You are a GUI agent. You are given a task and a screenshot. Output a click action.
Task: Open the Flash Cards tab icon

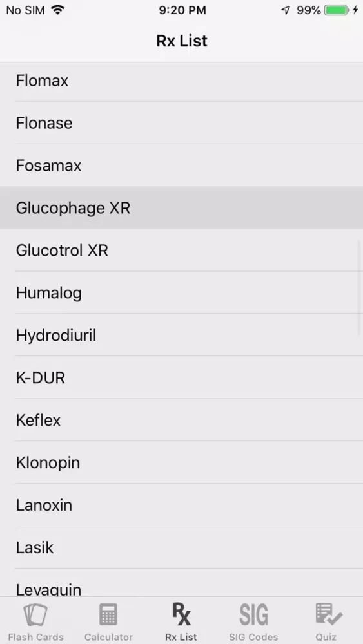click(x=35, y=614)
